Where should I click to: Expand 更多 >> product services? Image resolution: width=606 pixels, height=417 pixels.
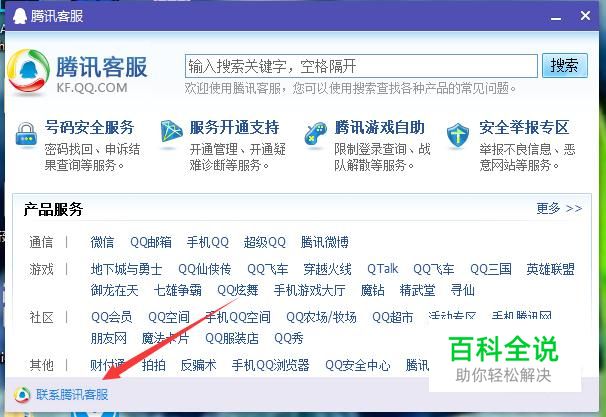tap(559, 209)
